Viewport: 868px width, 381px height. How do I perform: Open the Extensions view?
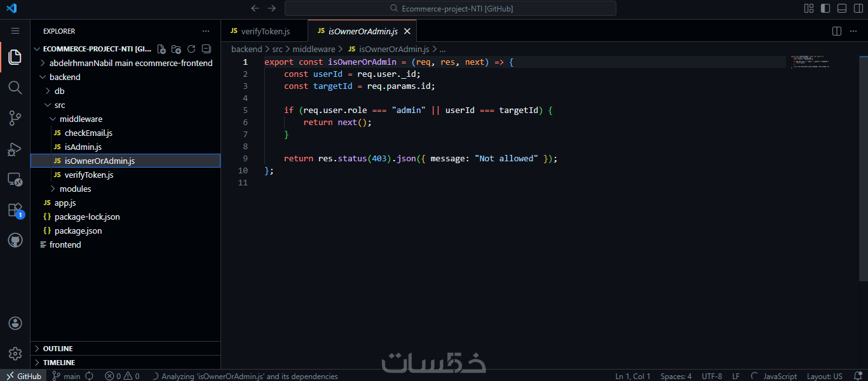[15, 210]
